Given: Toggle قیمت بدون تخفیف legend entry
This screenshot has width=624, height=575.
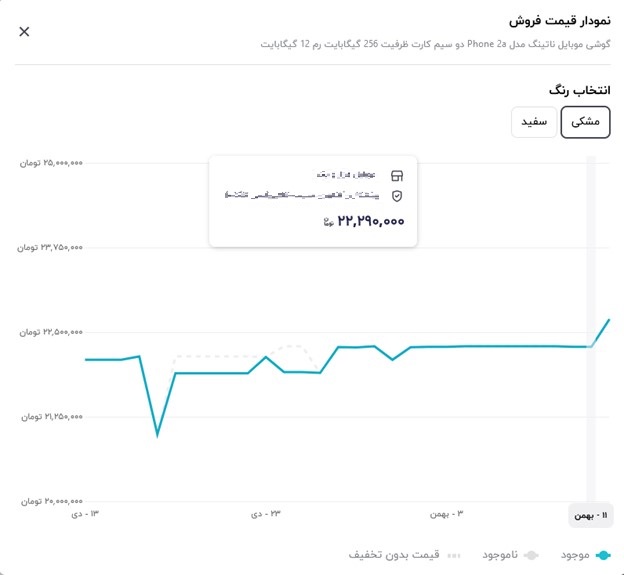Looking at the screenshot, I should 404,555.
